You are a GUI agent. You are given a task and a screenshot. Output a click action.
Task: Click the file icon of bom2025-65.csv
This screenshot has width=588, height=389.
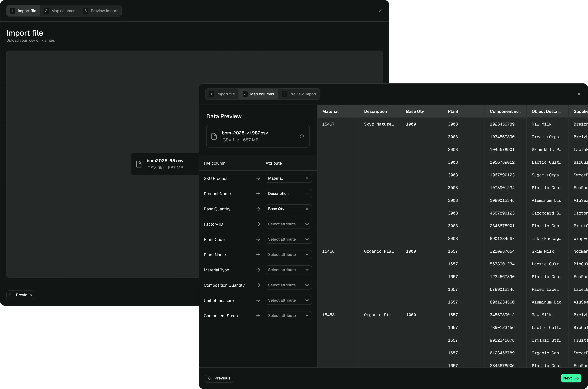coord(139,164)
